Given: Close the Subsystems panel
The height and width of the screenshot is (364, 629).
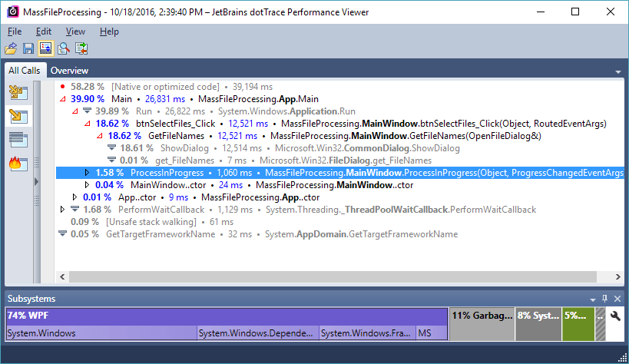Looking at the screenshot, I should pyautogui.click(x=617, y=299).
